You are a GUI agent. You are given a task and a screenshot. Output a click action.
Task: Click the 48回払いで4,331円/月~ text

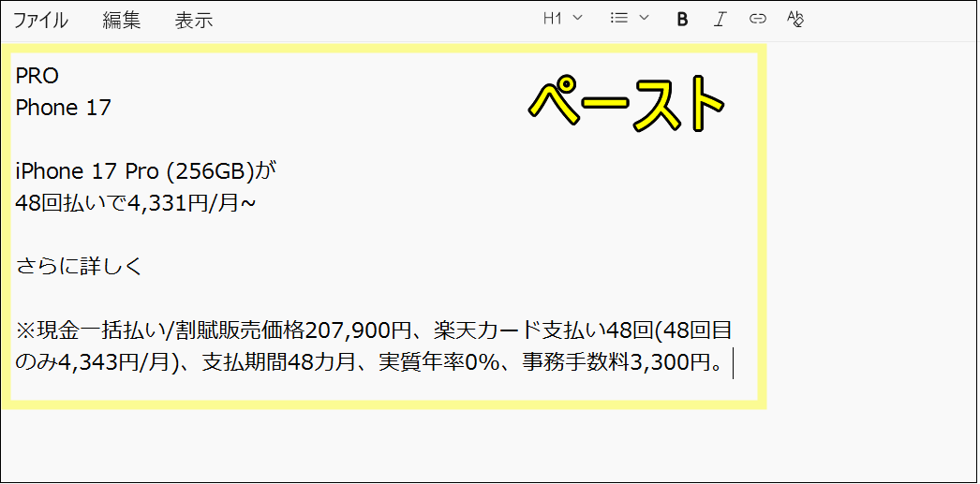[135, 203]
